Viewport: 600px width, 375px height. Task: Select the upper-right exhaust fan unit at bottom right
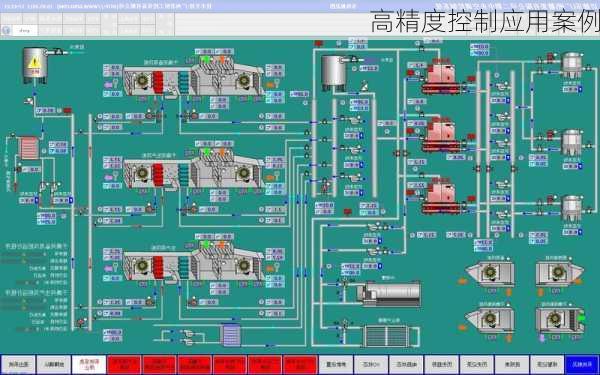[559, 273]
